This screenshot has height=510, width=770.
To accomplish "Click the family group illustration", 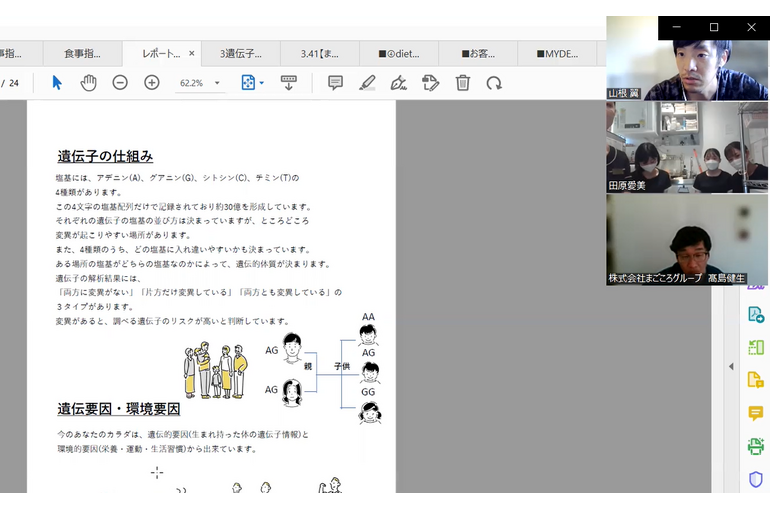I will pos(216,370).
